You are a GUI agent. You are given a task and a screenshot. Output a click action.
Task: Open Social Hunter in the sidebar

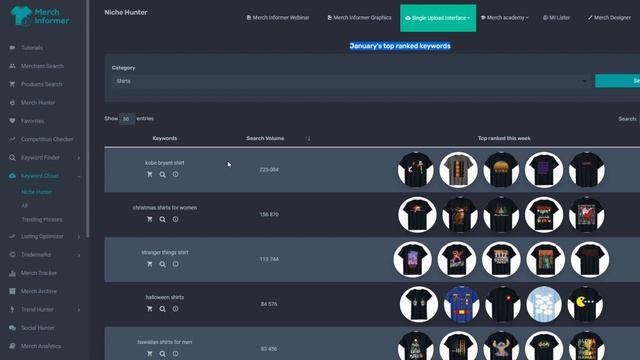[x=38, y=328]
